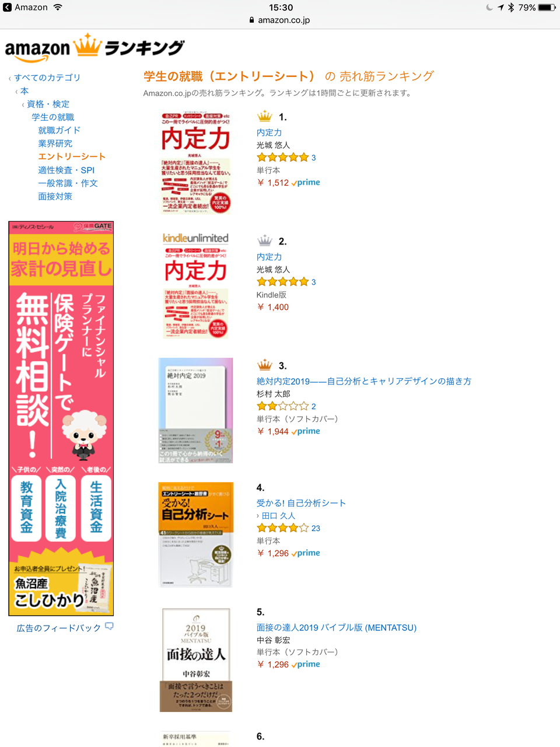Tap the amazon.co.jp address bar
560x747 pixels.
[280, 20]
